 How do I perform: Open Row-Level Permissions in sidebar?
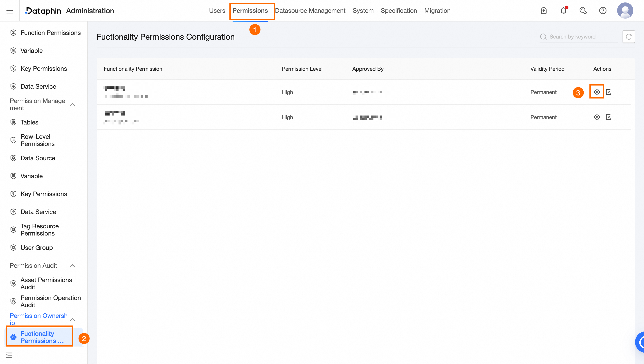tap(38, 140)
